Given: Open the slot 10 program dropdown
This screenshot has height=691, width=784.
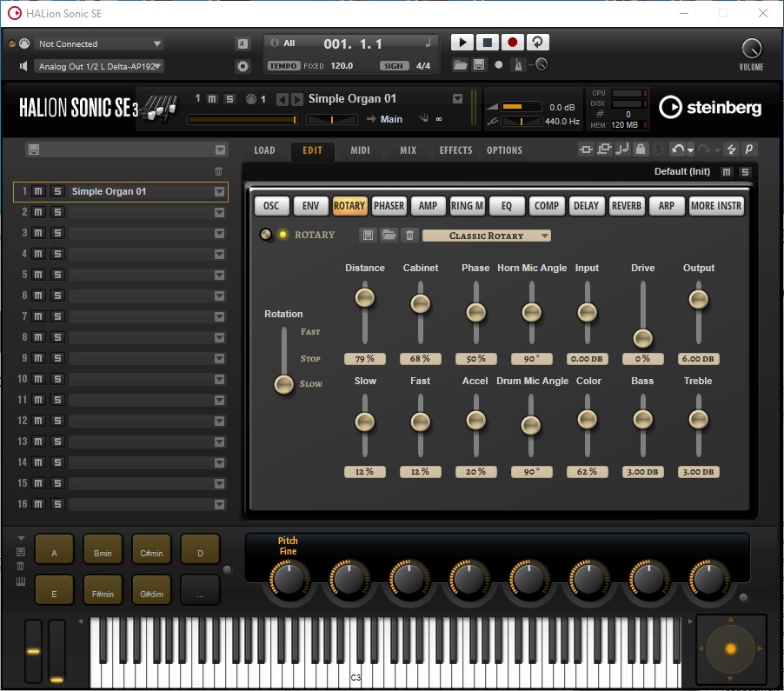Looking at the screenshot, I should [219, 380].
